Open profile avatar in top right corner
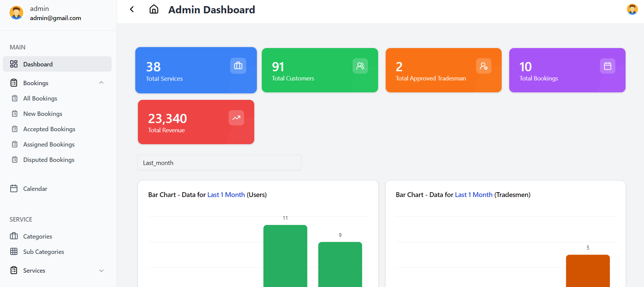 click(x=632, y=9)
